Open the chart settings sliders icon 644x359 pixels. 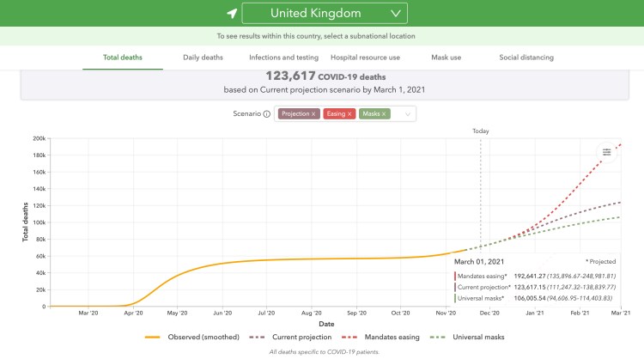click(606, 152)
